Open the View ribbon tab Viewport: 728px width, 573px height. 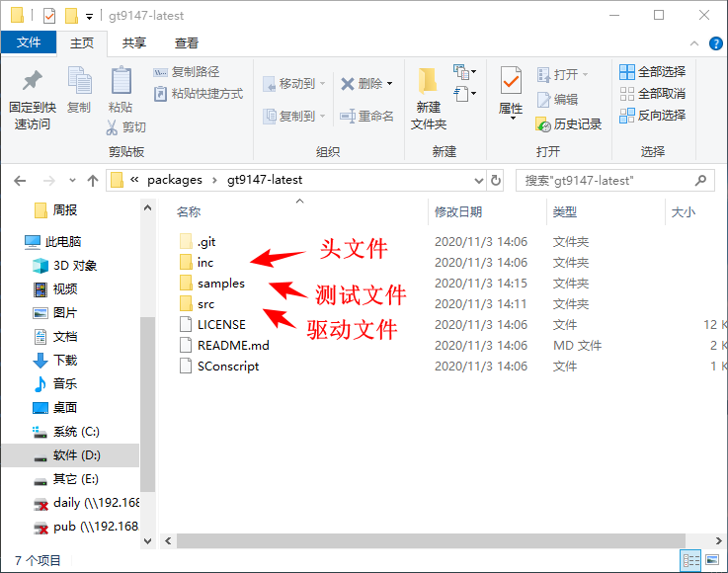tap(186, 43)
